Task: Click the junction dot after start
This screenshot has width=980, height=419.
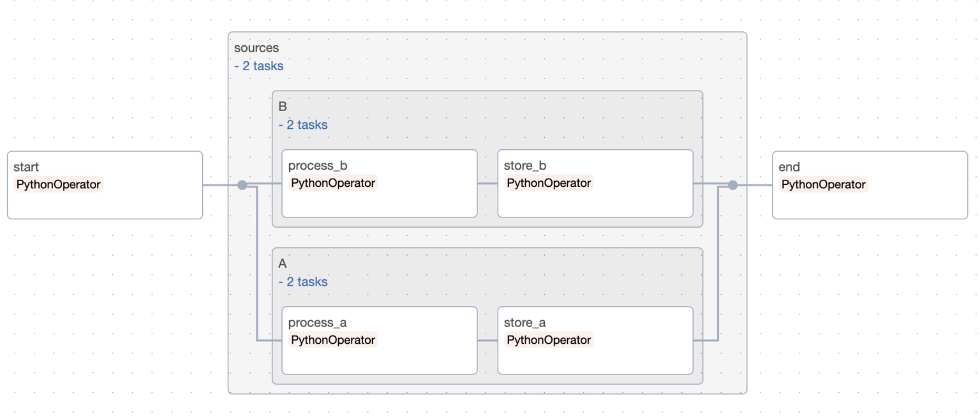Action: point(242,185)
